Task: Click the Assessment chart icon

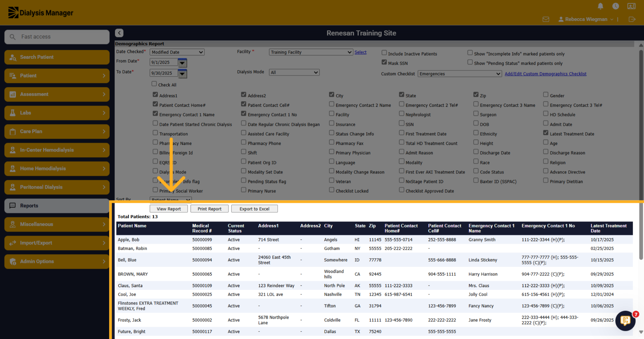Action: coord(13,94)
